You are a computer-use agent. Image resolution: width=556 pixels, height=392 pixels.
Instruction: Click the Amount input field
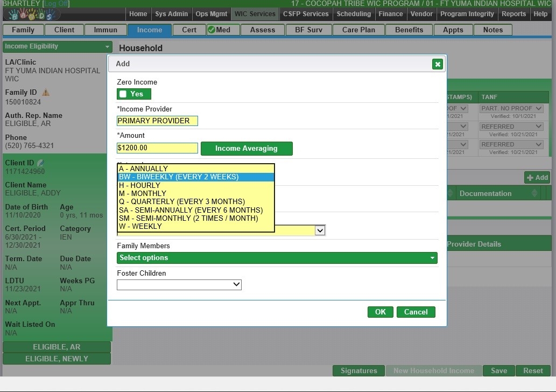pos(157,148)
